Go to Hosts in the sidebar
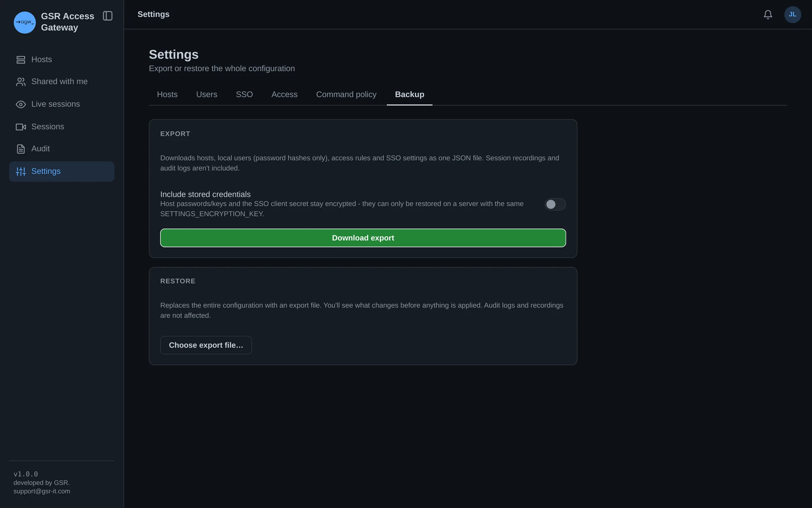Image resolution: width=812 pixels, height=508 pixels. [x=62, y=60]
